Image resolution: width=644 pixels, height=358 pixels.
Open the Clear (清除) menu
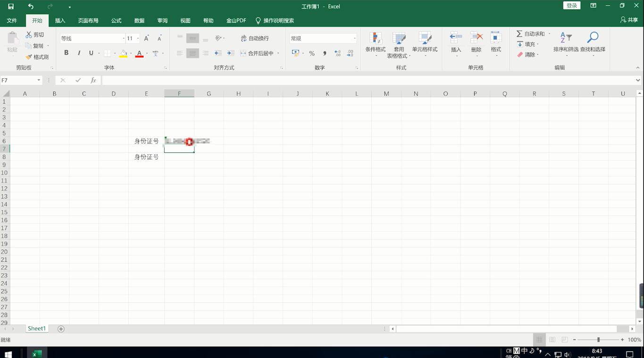point(527,55)
